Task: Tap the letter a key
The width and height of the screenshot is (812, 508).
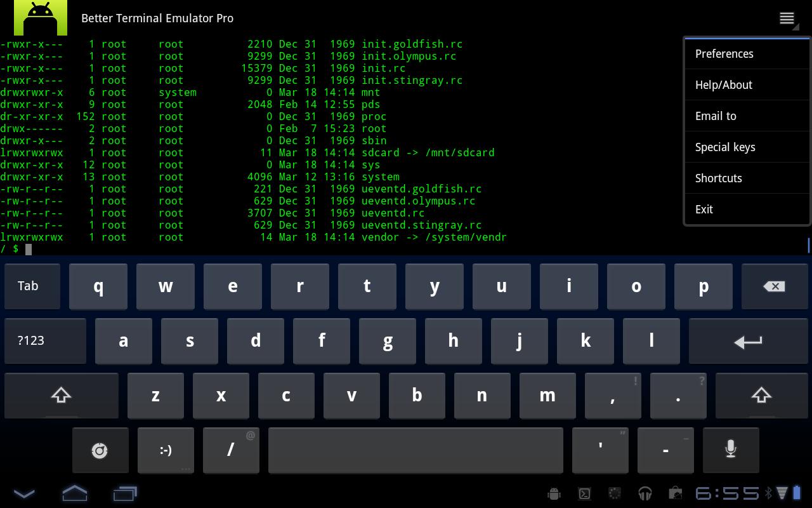Action: (x=124, y=341)
